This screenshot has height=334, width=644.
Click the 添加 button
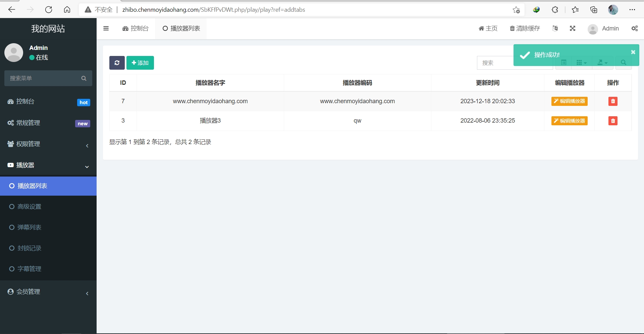tap(140, 63)
